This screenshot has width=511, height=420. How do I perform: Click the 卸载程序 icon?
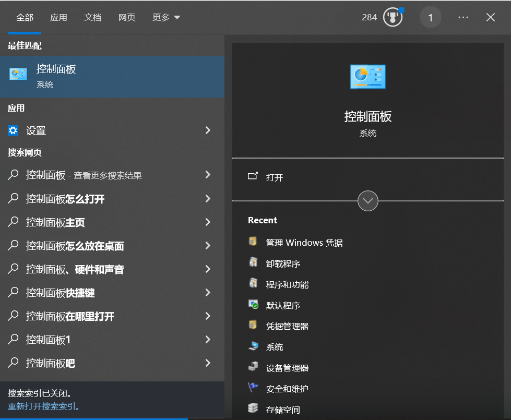tap(253, 262)
